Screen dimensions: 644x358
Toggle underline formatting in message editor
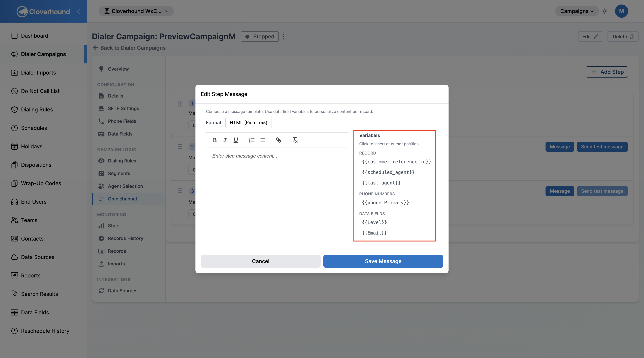236,140
